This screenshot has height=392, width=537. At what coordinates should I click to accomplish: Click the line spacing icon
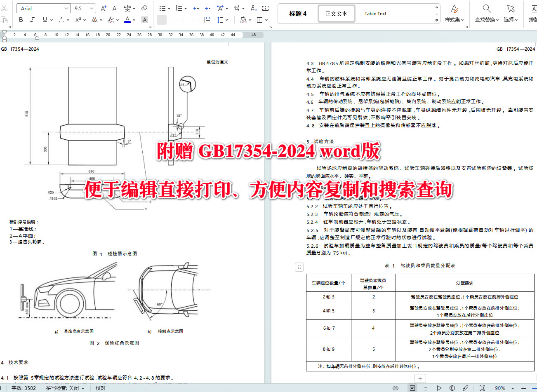(x=219, y=20)
